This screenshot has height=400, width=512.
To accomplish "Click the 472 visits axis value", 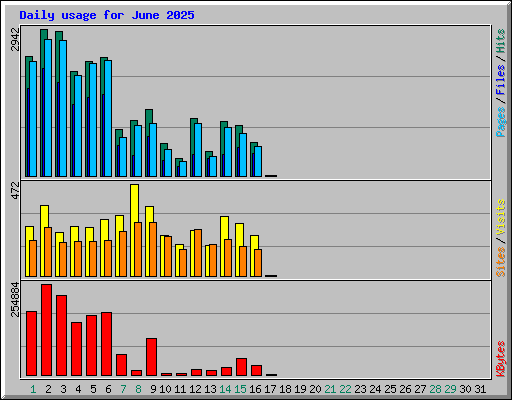I will 15,190.
